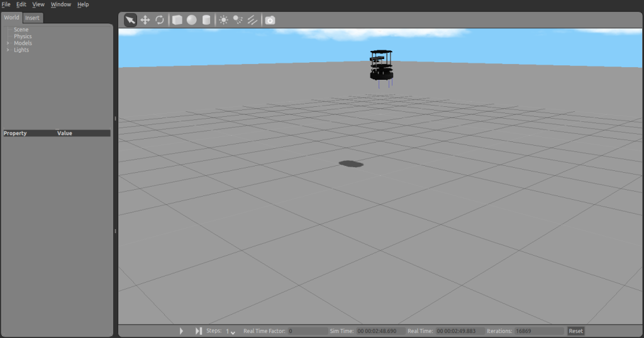The width and height of the screenshot is (644, 338).
Task: Open the View menu
Action: point(38,4)
